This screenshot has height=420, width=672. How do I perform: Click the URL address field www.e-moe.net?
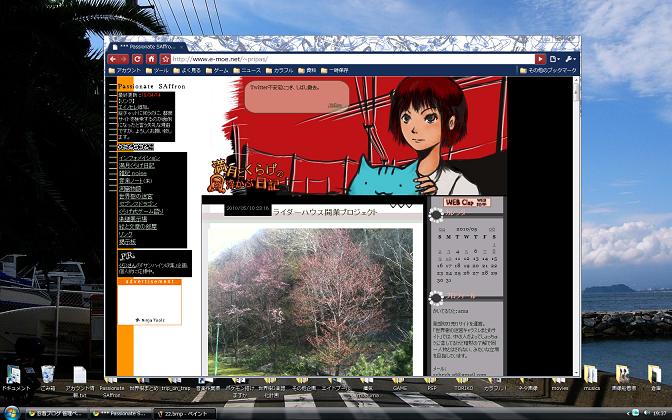click(x=353, y=59)
